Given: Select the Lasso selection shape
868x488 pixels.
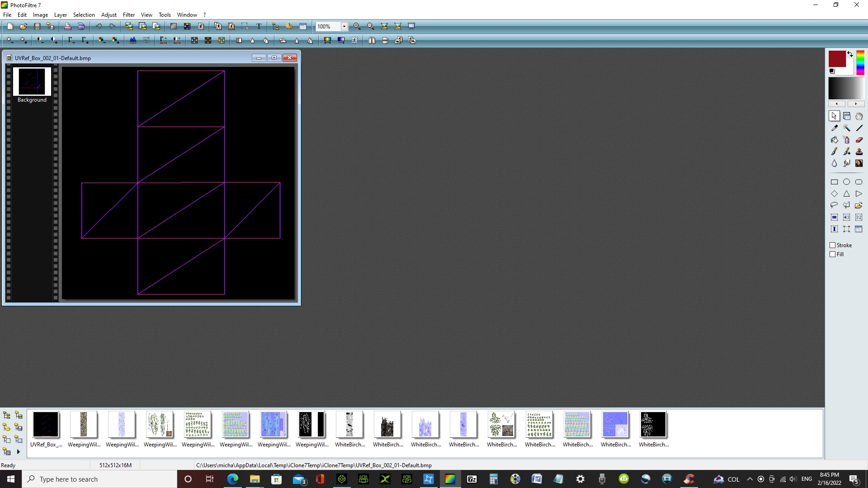Looking at the screenshot, I should (x=835, y=206).
